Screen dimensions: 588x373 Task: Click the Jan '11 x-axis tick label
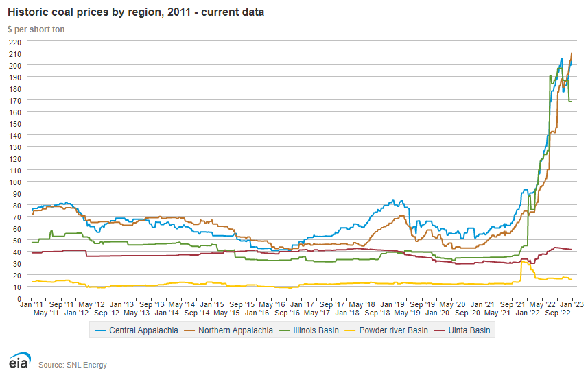pyautogui.click(x=32, y=303)
